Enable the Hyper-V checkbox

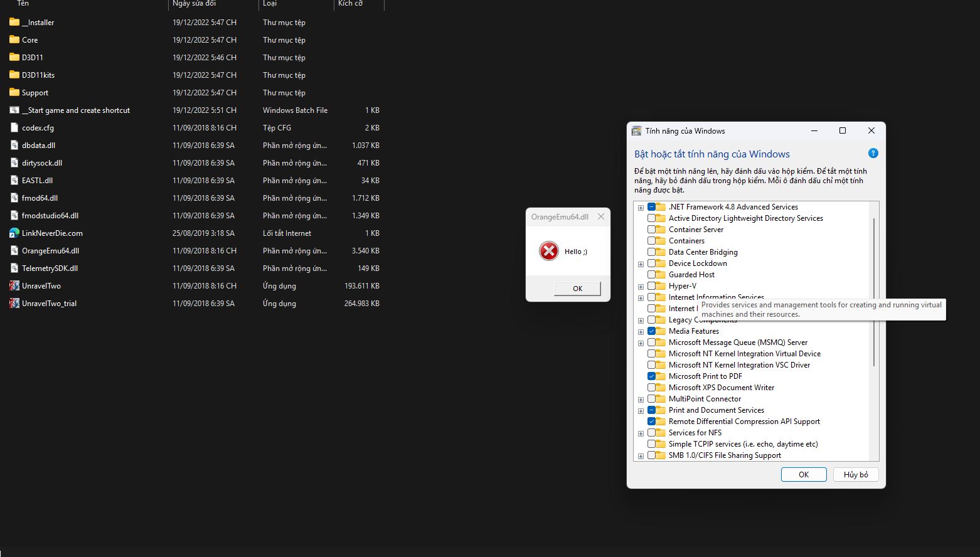651,286
